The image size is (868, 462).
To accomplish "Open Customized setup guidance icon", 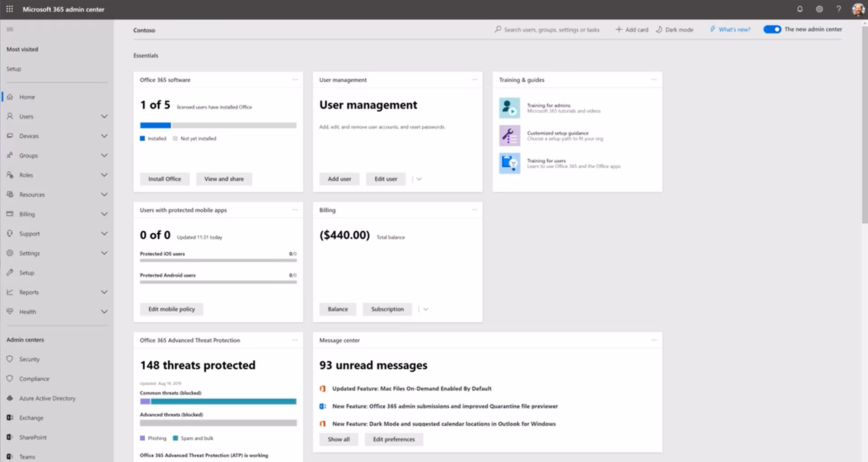I will 509,136.
